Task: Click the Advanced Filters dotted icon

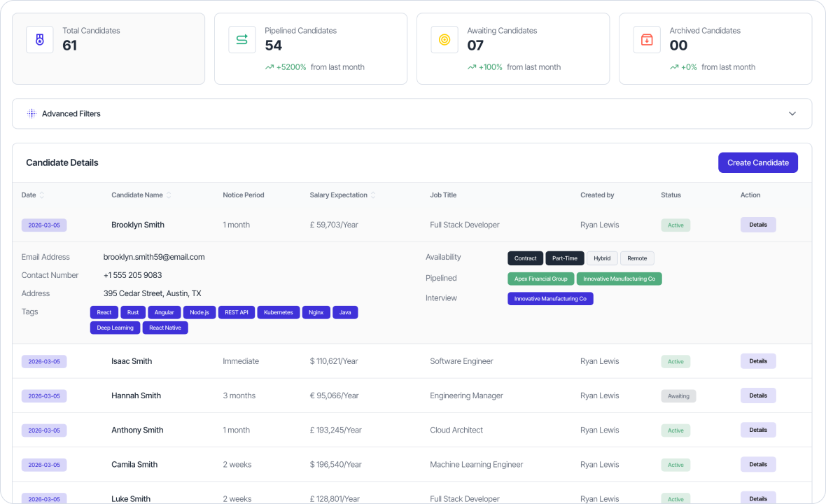Action: tap(31, 113)
